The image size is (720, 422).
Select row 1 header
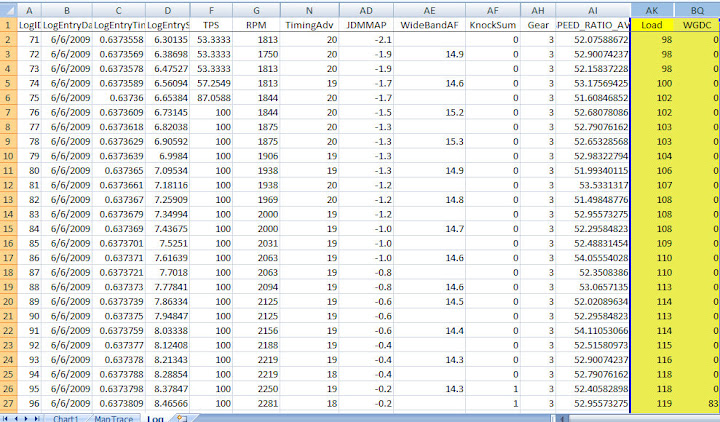point(8,25)
